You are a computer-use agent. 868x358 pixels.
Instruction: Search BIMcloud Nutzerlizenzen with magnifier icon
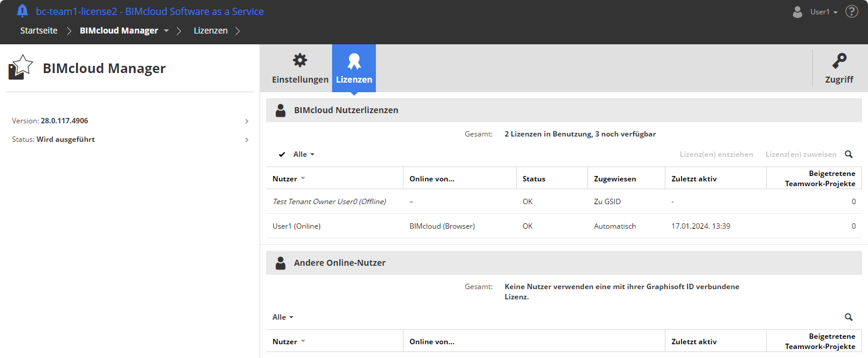(x=849, y=154)
